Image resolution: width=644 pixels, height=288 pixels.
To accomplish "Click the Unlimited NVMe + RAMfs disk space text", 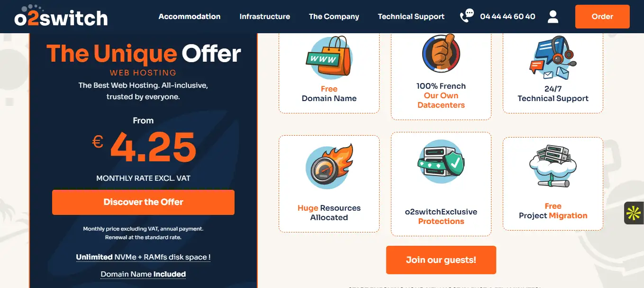I will (x=143, y=257).
